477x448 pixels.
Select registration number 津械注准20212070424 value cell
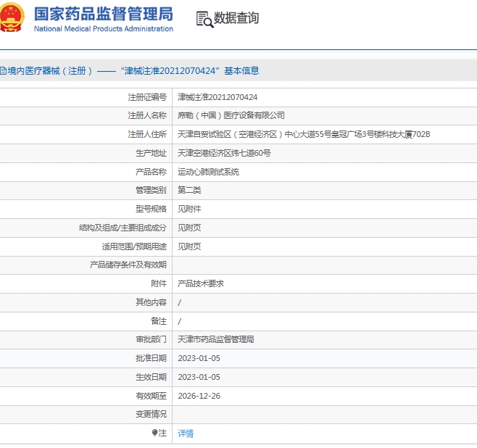pos(217,97)
